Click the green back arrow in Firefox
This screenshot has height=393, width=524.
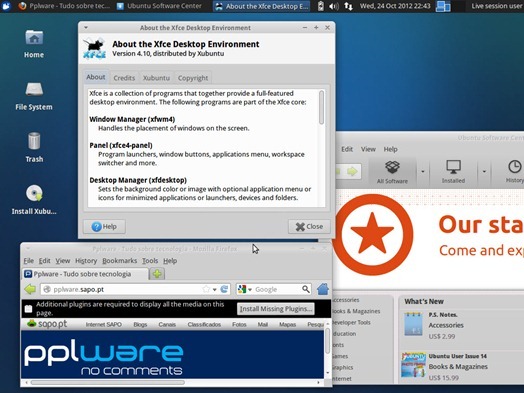pos(30,289)
